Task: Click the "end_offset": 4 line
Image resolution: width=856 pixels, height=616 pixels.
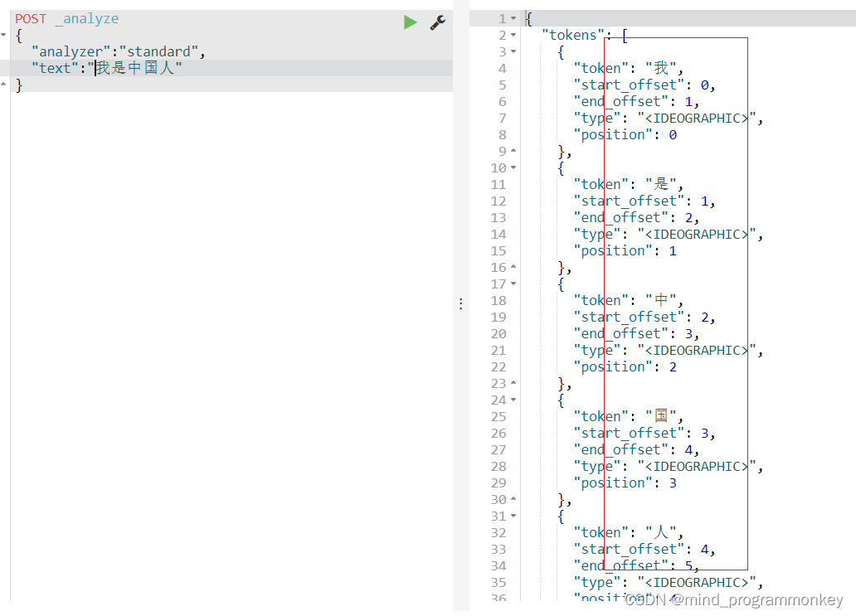Action: point(636,450)
